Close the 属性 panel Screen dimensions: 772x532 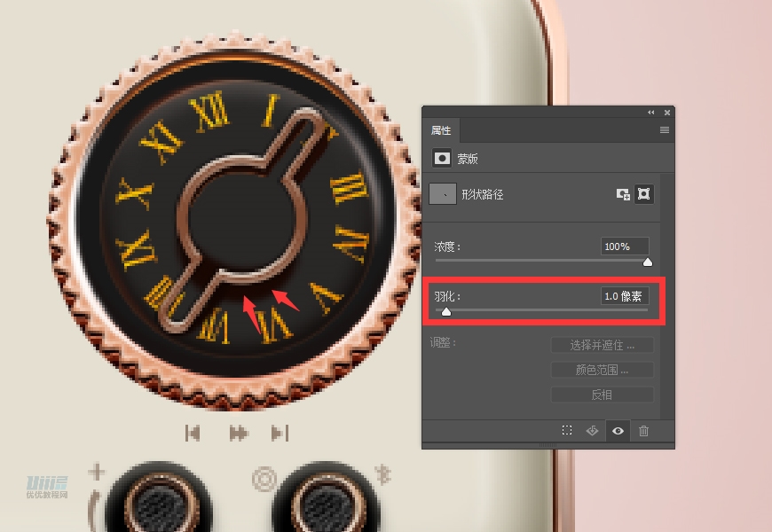click(667, 113)
